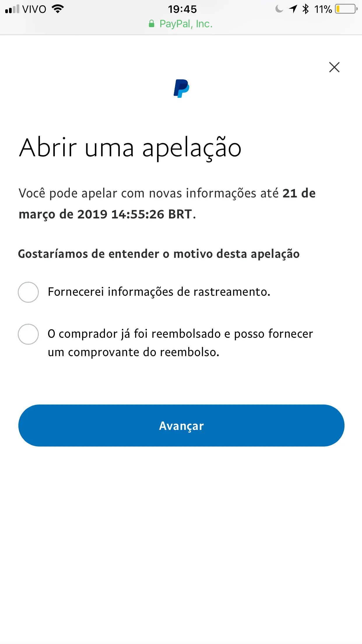
Task: Tap the cellular signal bars icon
Action: tap(12, 9)
